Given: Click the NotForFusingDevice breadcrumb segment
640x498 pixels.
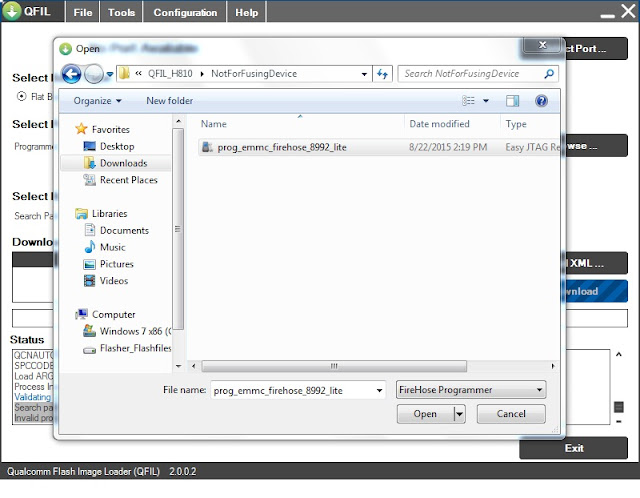Looking at the screenshot, I should (x=254, y=74).
